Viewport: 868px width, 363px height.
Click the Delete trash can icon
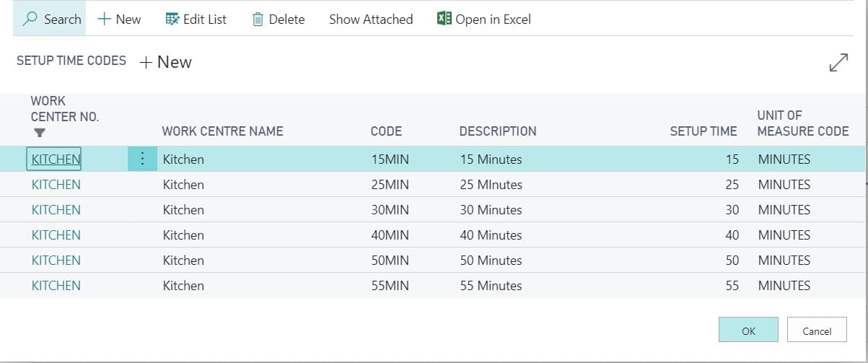(258, 19)
